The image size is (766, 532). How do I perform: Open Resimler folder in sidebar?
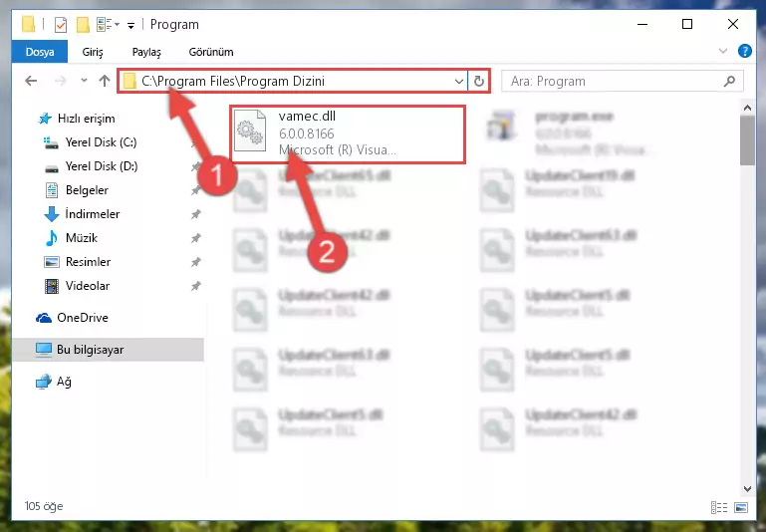tap(88, 262)
